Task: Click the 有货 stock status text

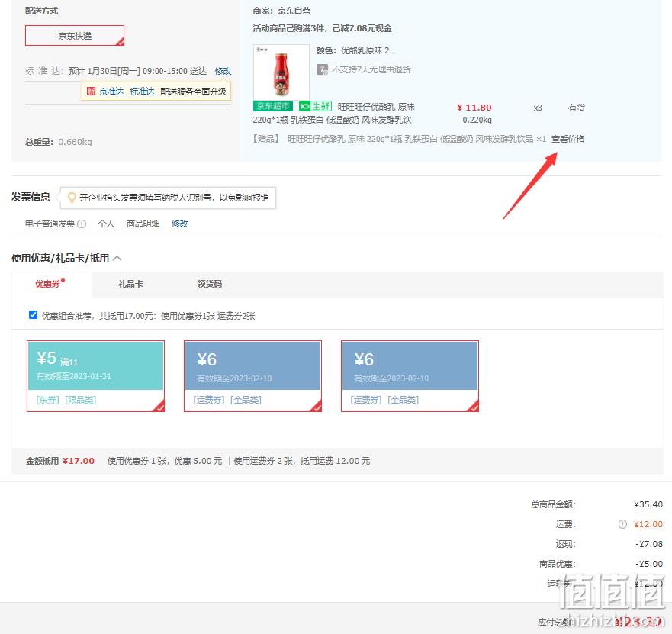Action: pos(577,108)
